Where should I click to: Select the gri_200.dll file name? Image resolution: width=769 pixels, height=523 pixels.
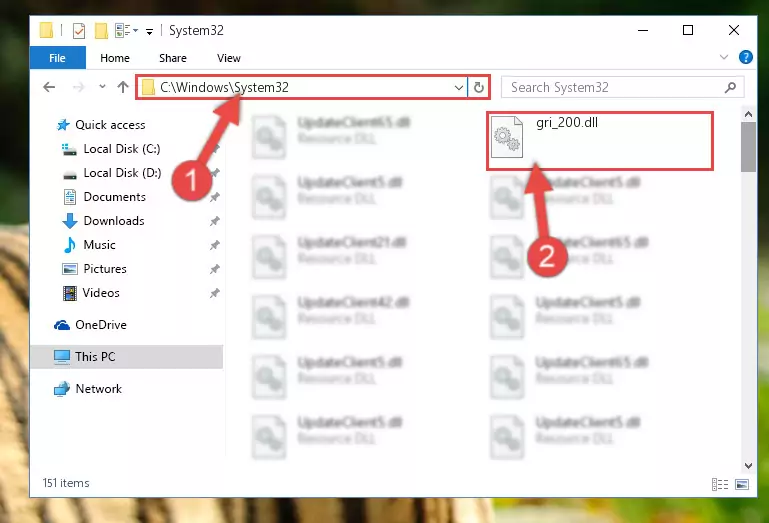click(x=566, y=122)
